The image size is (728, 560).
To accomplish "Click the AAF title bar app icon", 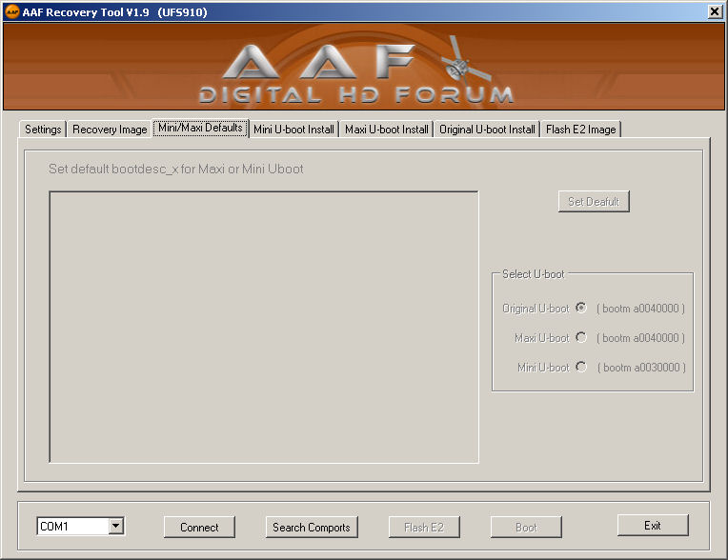I will pos(12,11).
